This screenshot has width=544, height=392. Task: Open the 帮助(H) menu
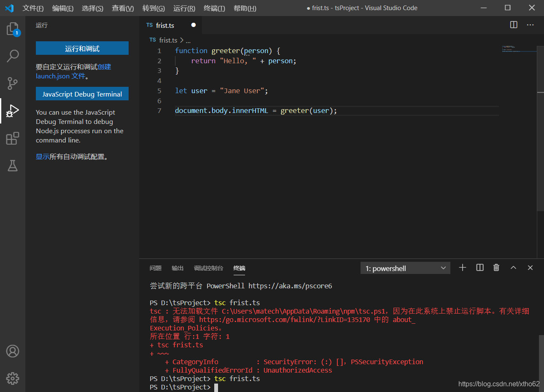point(245,8)
